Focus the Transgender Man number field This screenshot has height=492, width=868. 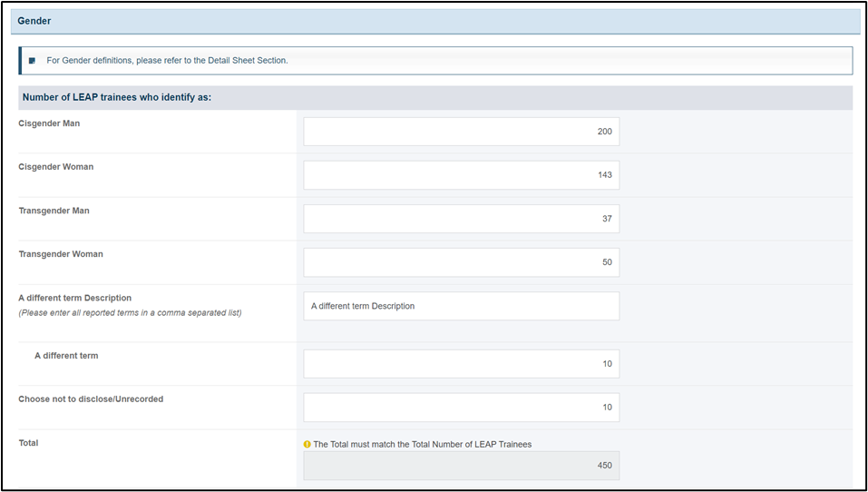pyautogui.click(x=461, y=219)
